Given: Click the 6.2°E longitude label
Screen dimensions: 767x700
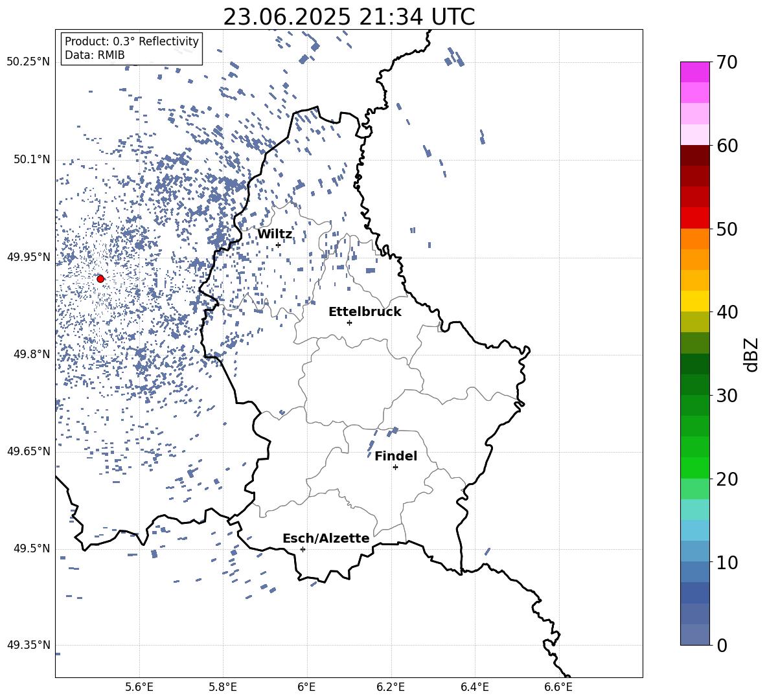Looking at the screenshot, I should coord(391,687).
